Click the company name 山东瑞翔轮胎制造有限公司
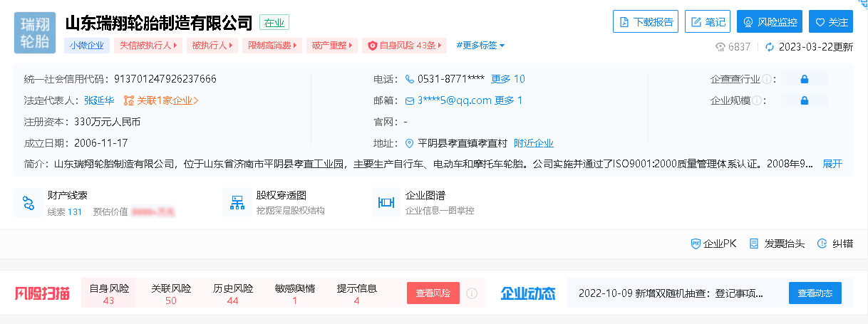 [159, 23]
